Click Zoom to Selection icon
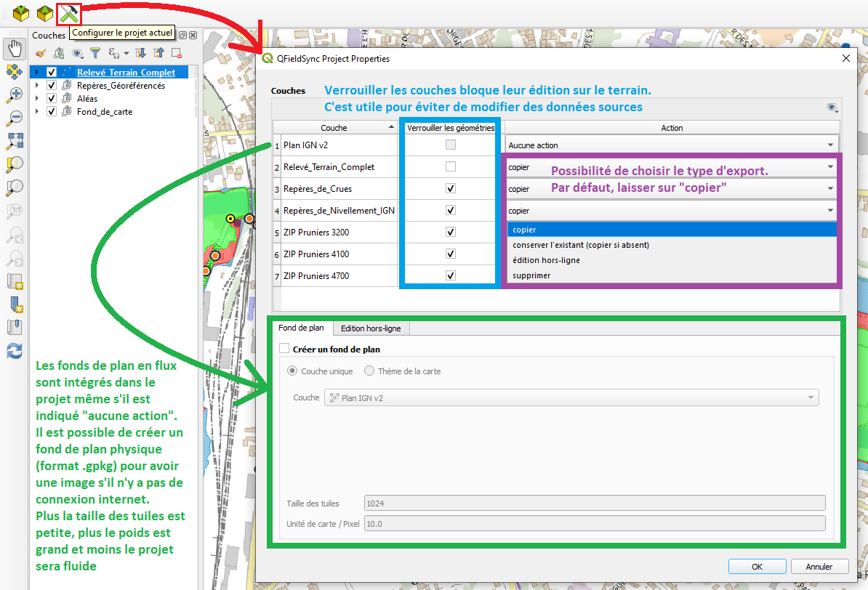Image resolution: width=868 pixels, height=590 pixels. coord(15,164)
